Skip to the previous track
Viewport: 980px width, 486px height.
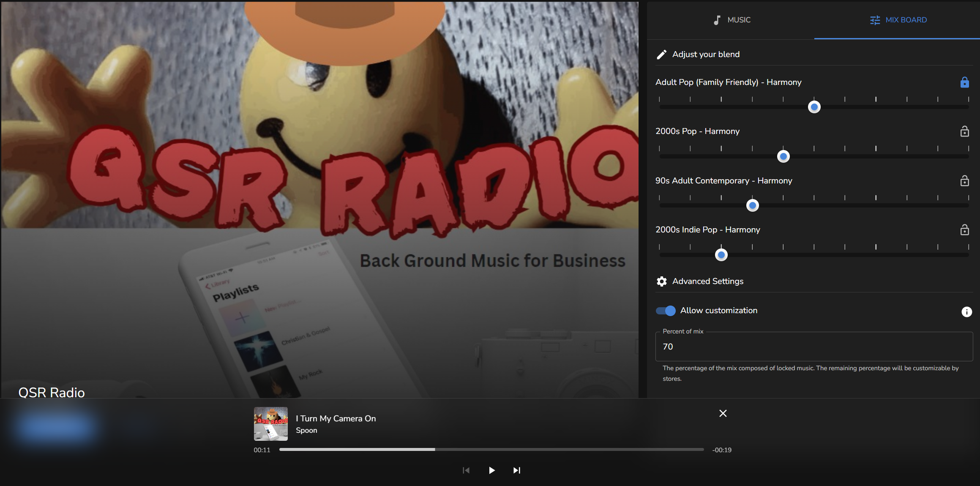466,470
